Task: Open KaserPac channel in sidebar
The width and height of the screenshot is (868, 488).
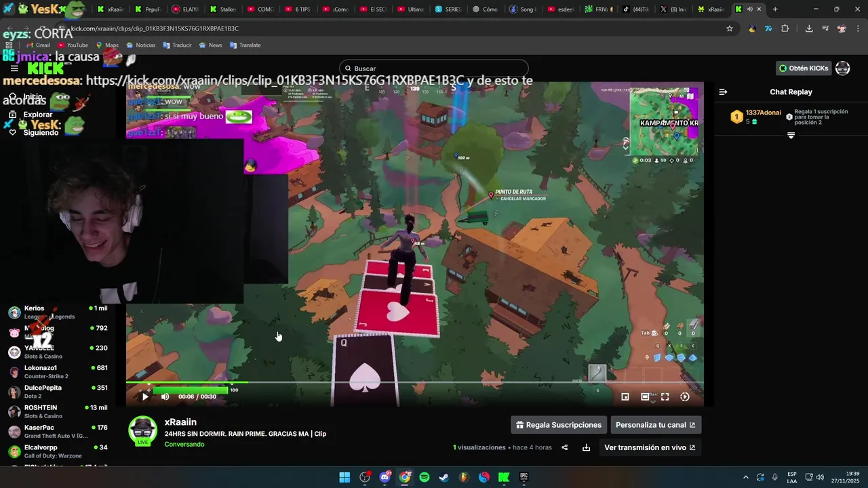Action: coord(58,432)
